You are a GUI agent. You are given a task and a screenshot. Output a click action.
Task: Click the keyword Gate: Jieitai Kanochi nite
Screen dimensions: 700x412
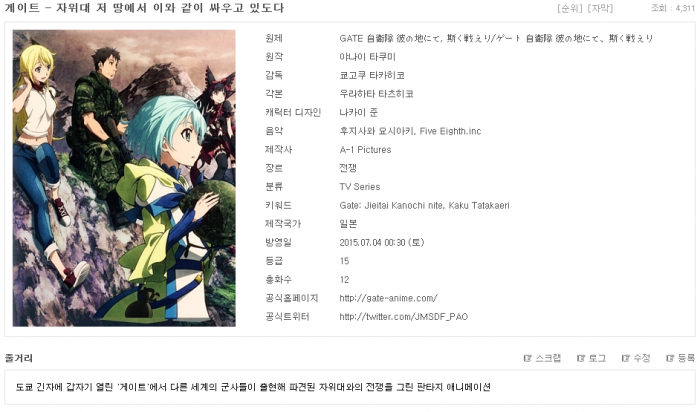[x=392, y=206]
